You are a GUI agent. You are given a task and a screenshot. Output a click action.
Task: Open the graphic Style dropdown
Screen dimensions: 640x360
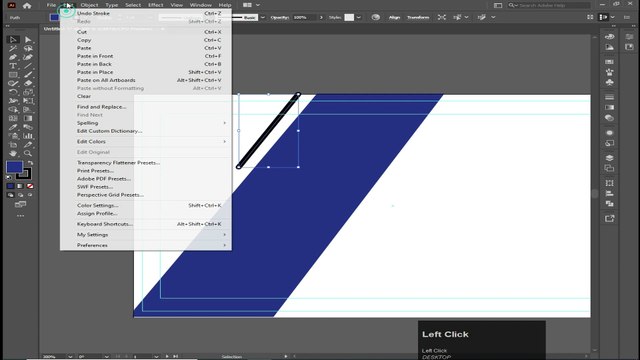pos(358,18)
